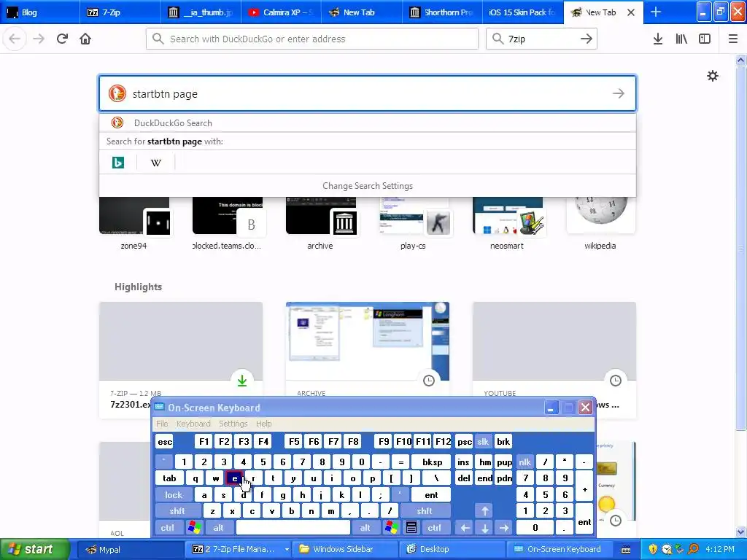Focus the startbtn page search box
The height and width of the screenshot is (560, 747).
tap(368, 93)
